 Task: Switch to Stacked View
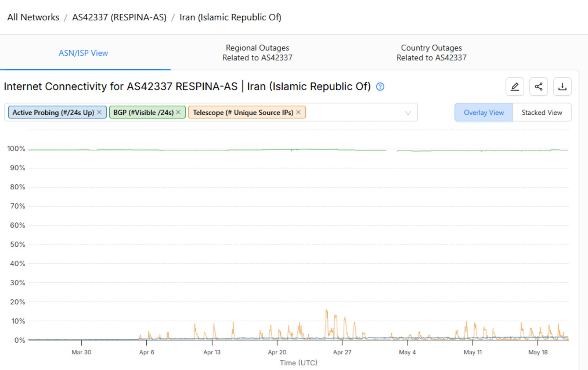tap(542, 113)
